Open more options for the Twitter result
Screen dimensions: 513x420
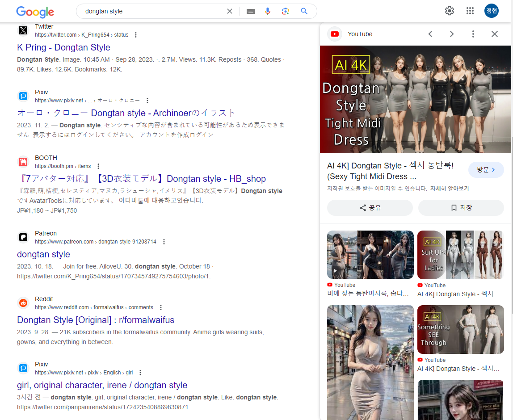[136, 35]
